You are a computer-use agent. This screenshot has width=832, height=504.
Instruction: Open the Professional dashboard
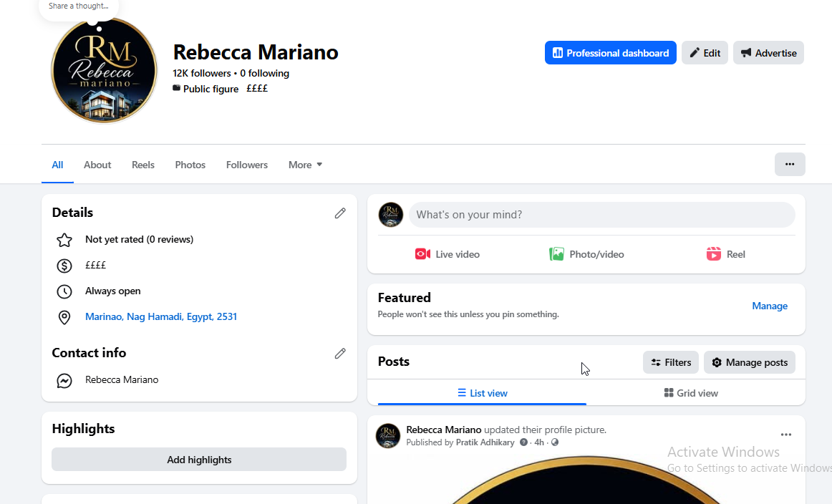[610, 53]
